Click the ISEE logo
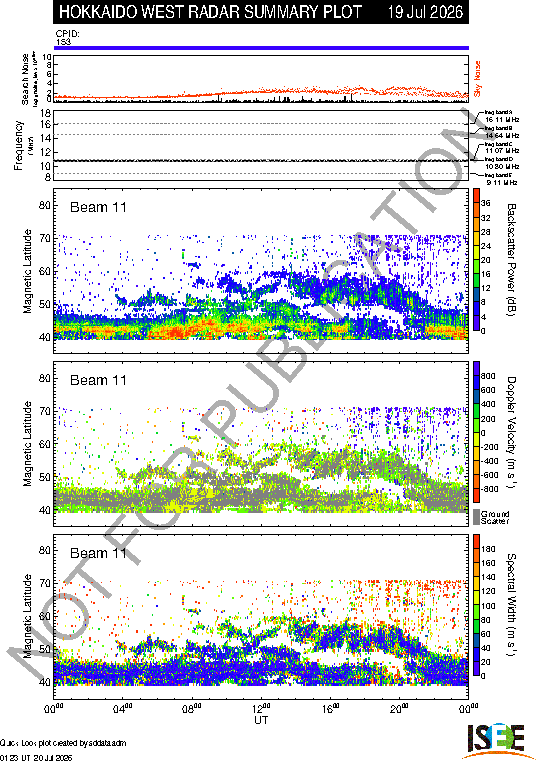 (x=495, y=741)
